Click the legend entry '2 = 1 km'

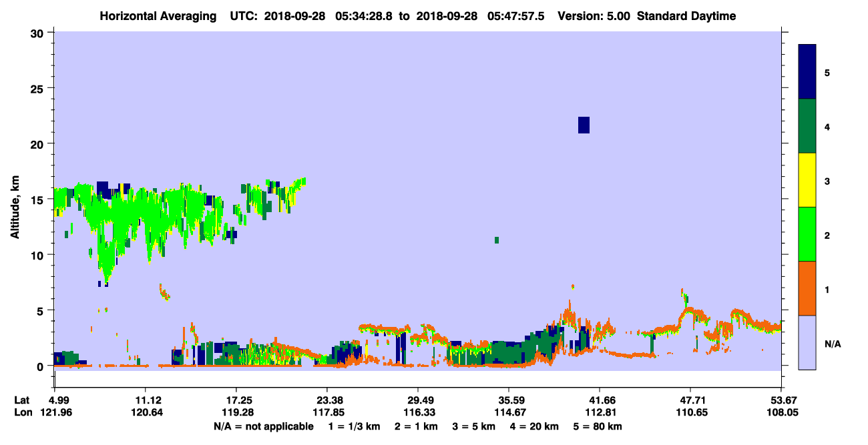pos(417,426)
